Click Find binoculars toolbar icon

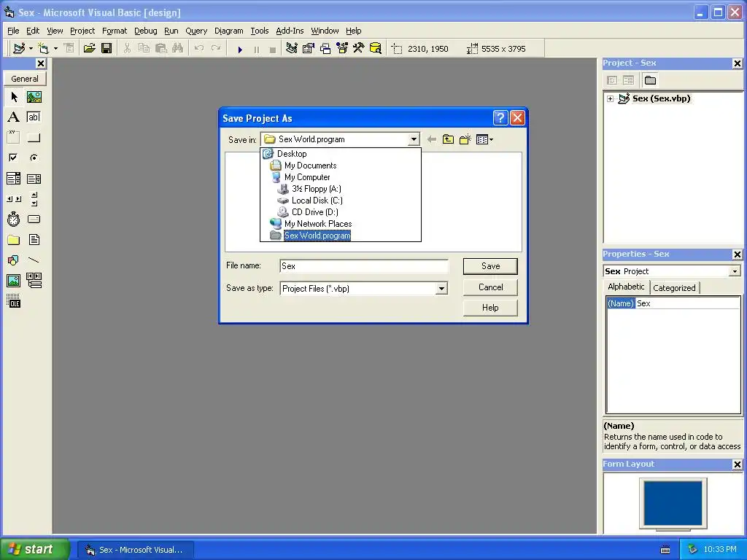click(x=178, y=48)
